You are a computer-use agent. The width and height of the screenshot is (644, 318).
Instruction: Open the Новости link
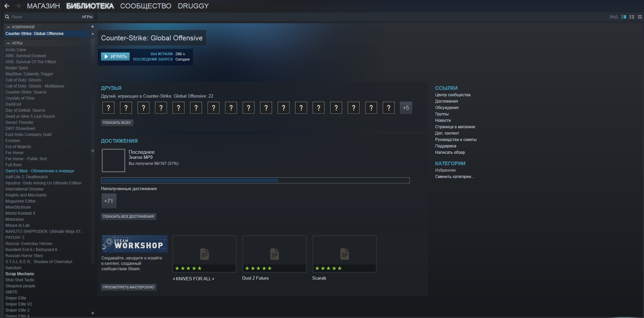click(443, 120)
